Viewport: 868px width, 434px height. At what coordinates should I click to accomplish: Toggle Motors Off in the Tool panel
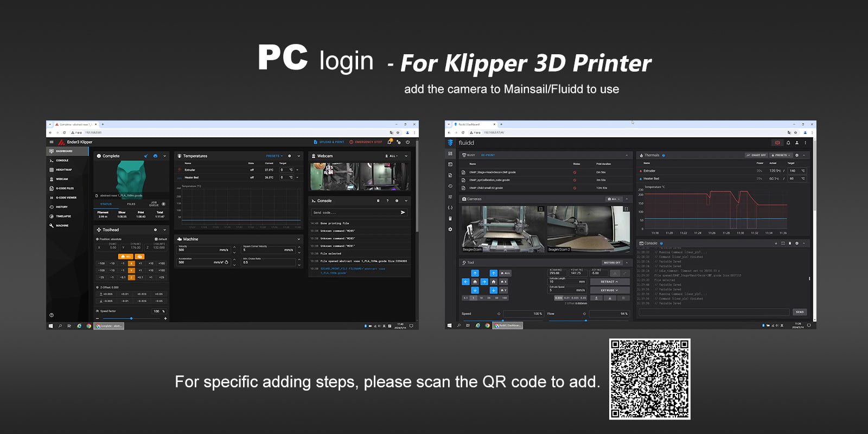tap(611, 263)
